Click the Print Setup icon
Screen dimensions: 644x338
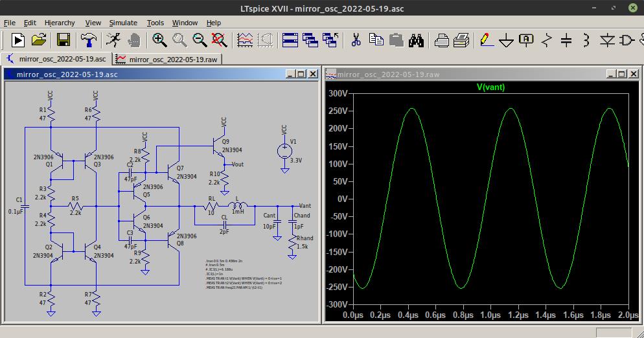click(x=462, y=40)
